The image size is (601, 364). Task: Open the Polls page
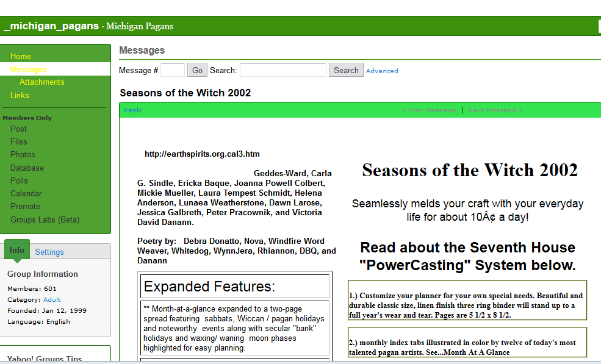(x=19, y=180)
